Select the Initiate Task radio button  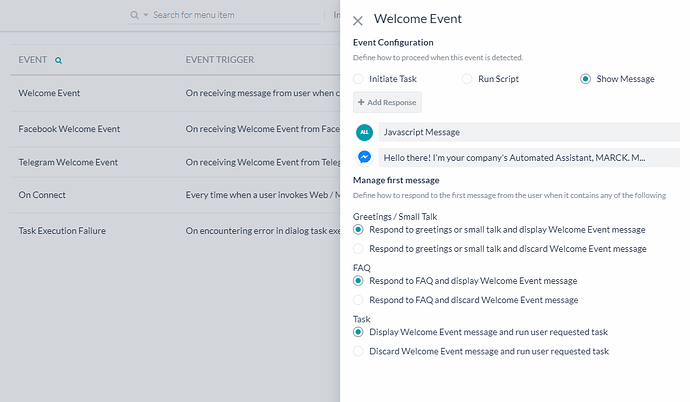359,79
